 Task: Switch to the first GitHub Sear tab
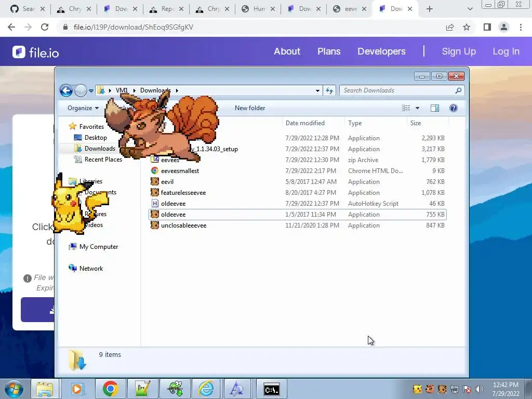point(27,9)
